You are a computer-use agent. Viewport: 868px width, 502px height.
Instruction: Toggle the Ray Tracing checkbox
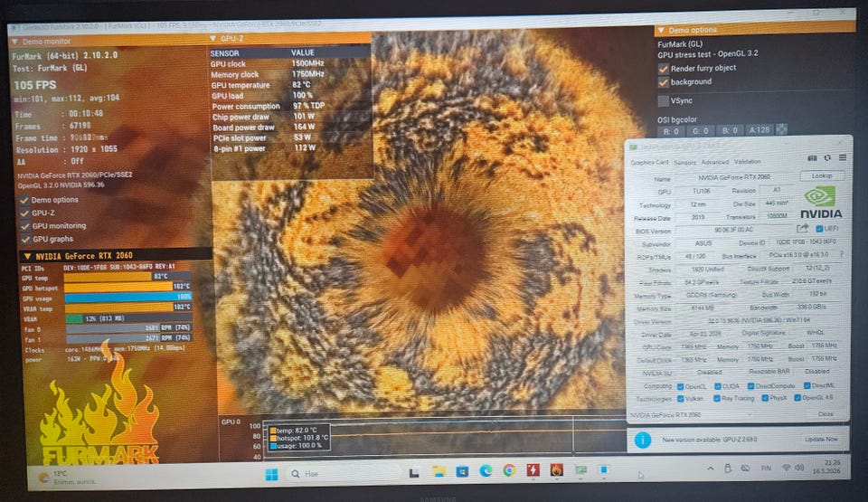(717, 398)
